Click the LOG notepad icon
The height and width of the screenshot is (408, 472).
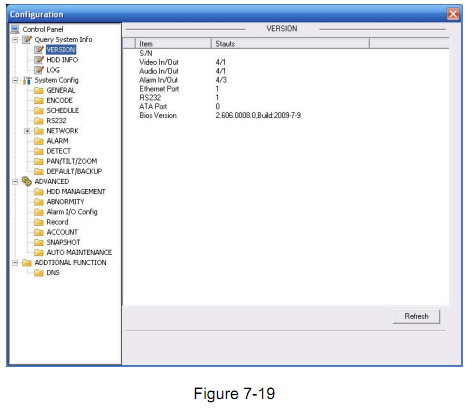(x=39, y=70)
